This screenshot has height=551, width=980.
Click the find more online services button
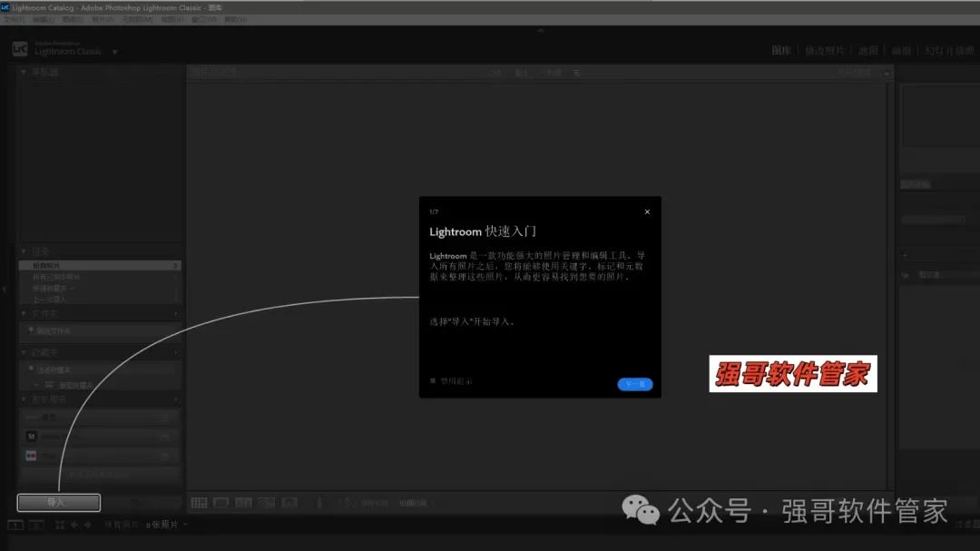(x=100, y=474)
